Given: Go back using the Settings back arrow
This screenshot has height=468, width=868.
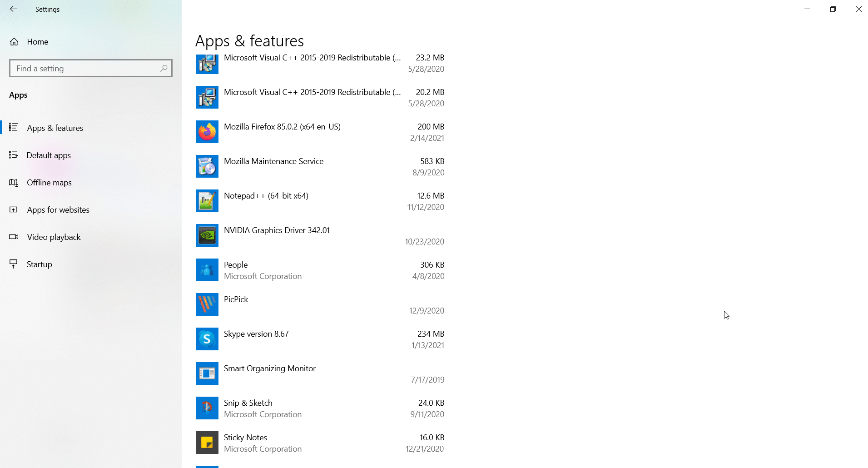Looking at the screenshot, I should tap(13, 9).
